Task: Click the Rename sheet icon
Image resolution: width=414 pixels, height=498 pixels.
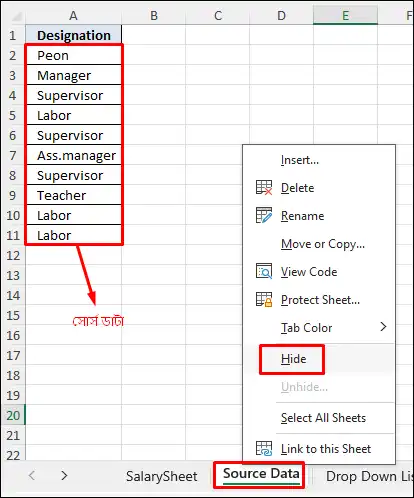Action: pos(264,215)
